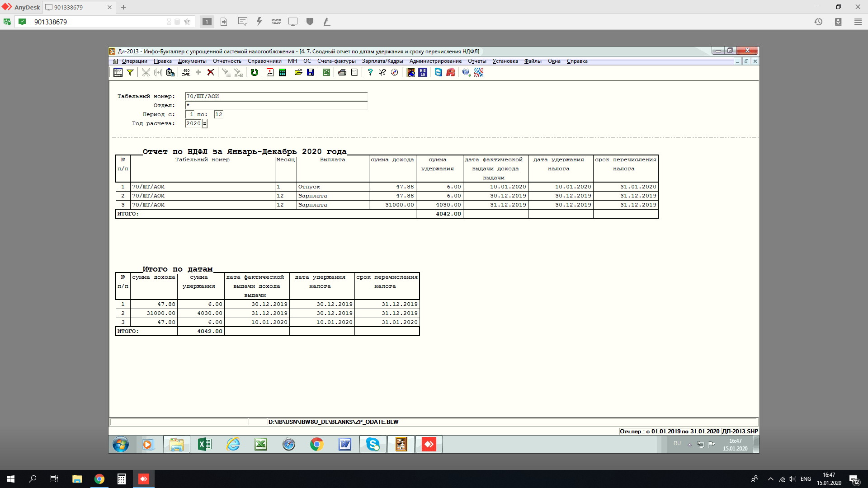Open remote Start menu orb
This screenshot has height=488, width=868.
(x=120, y=445)
